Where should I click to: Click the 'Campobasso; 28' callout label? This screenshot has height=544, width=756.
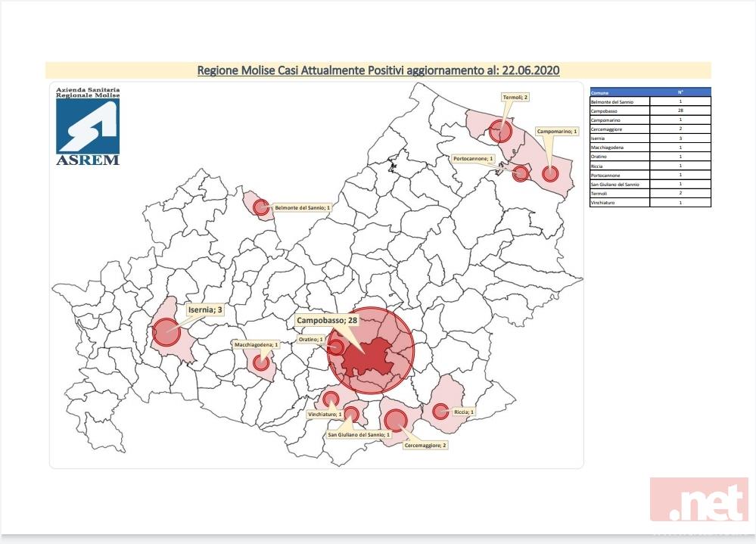(x=327, y=320)
